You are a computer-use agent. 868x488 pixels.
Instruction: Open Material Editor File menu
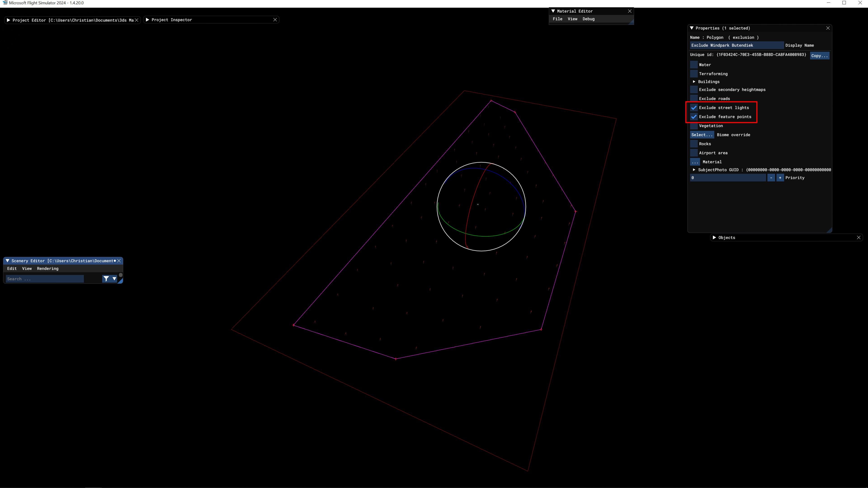(x=557, y=19)
